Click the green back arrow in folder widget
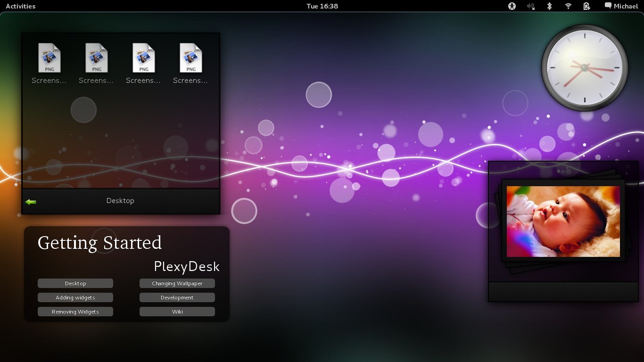This screenshot has width=644, height=362. coord(31,202)
